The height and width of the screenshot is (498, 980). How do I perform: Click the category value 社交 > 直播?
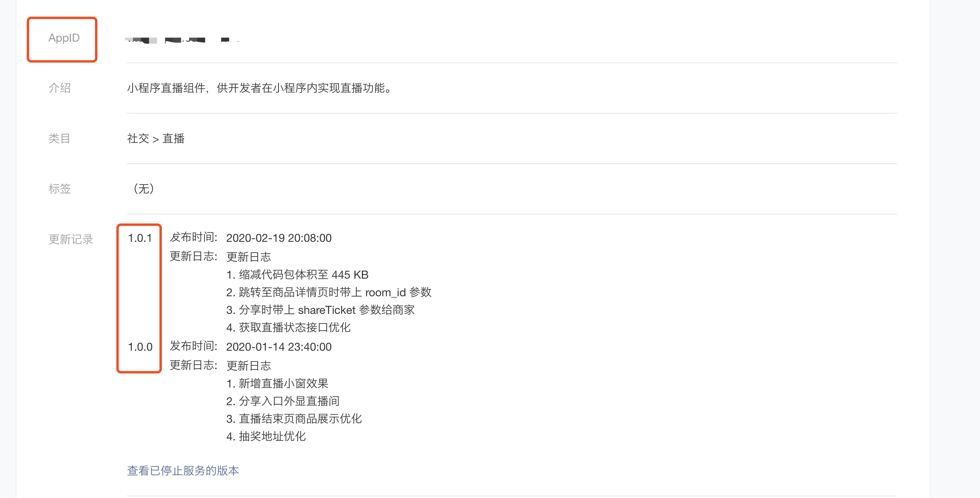click(x=155, y=139)
